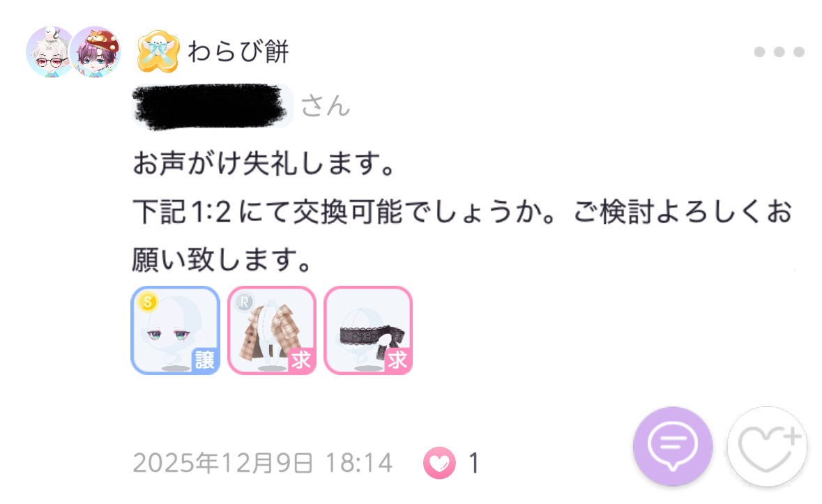This screenshot has height=504, width=822.
Task: Click the silver R rarity badge
Action: pos(244,303)
